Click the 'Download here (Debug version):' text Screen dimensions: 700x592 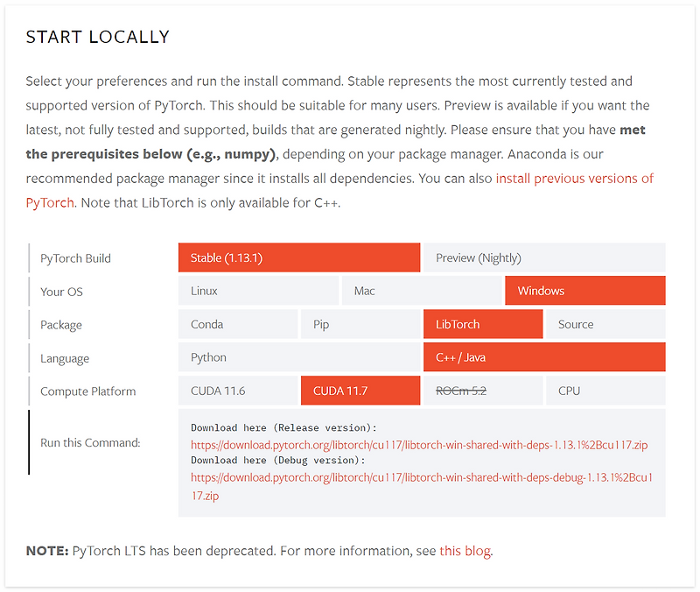pyautogui.click(x=278, y=460)
